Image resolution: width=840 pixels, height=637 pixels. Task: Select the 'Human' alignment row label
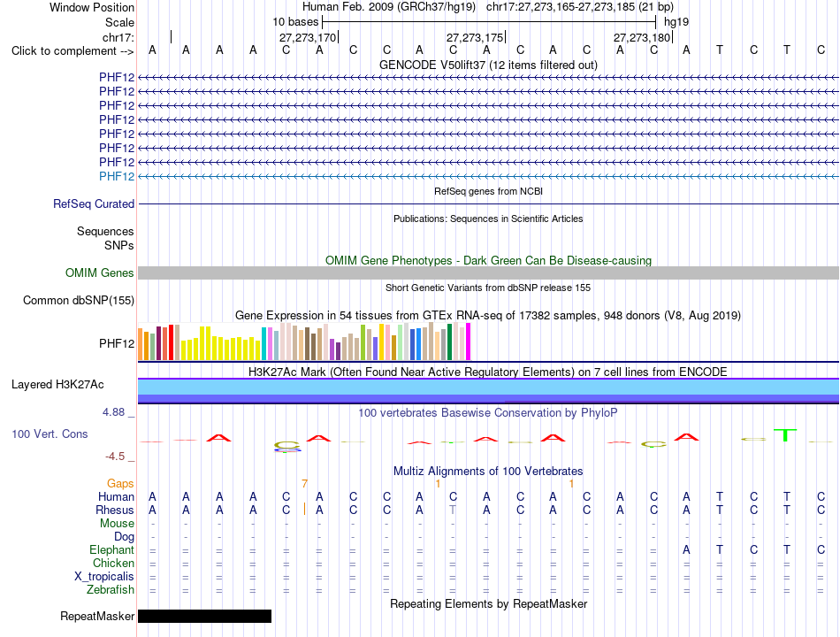pyautogui.click(x=116, y=497)
